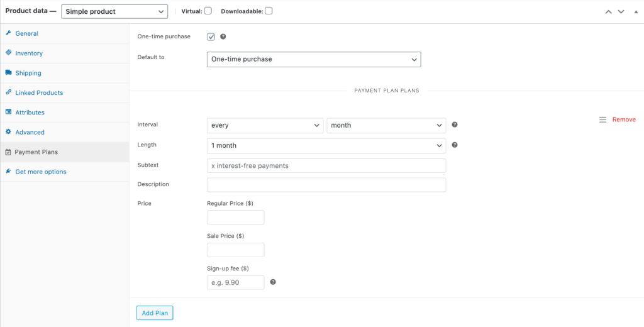Click the 'PAYMENT PLAN PLANS' section heading
644x327 pixels.
tap(387, 91)
